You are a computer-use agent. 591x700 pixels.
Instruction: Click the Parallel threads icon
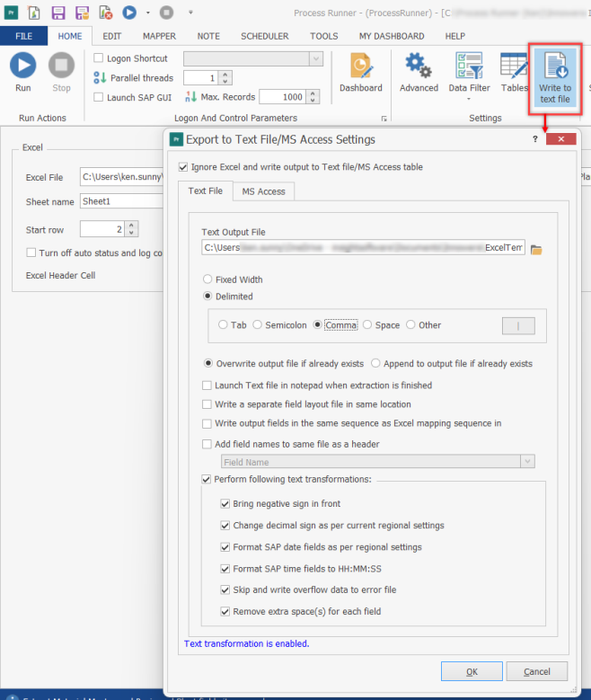(100, 77)
